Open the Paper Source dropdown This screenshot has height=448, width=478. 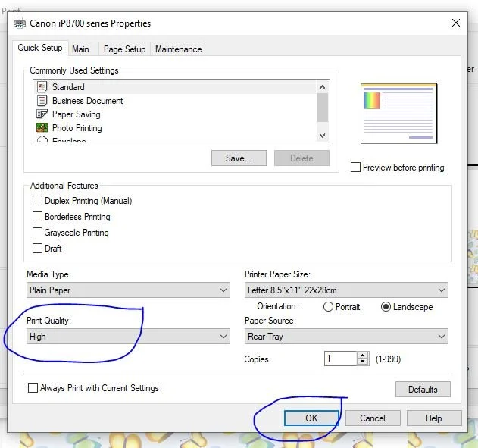tap(346, 337)
